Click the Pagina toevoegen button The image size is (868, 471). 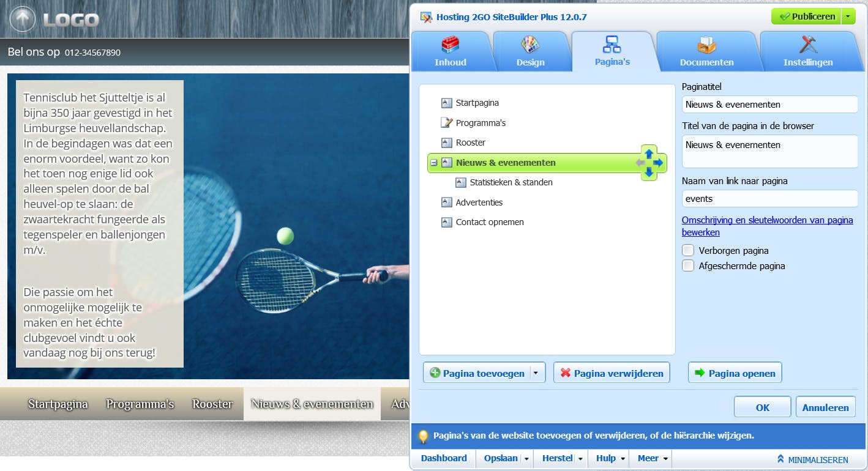(477, 373)
